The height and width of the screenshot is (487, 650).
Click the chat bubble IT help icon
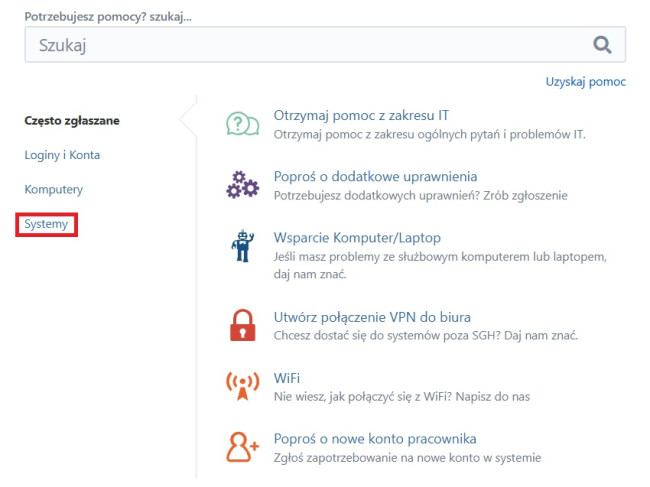click(x=241, y=124)
